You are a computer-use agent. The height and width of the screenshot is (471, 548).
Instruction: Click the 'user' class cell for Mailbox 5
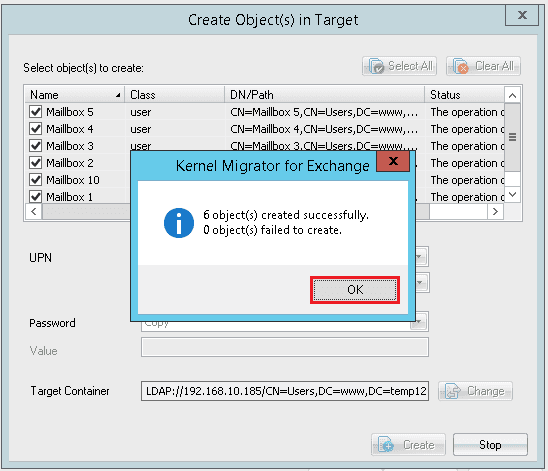141,113
